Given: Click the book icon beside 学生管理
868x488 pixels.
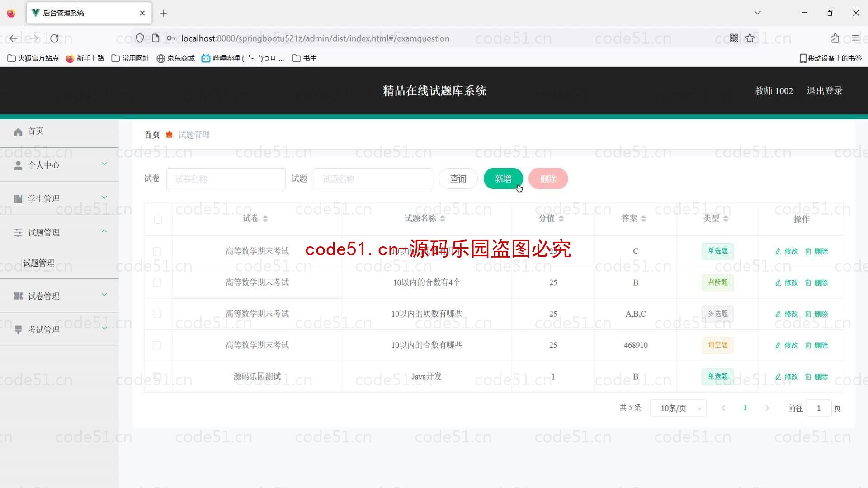Looking at the screenshot, I should (x=18, y=199).
